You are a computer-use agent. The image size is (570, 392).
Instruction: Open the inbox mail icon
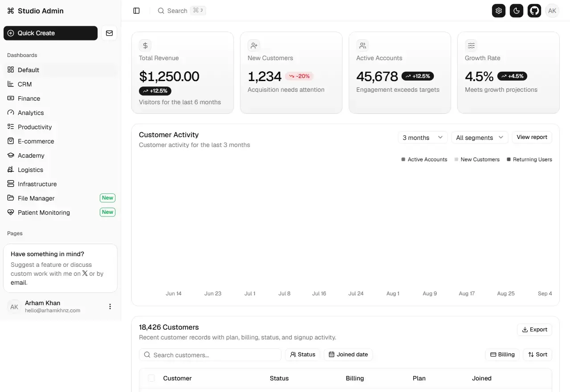(109, 33)
